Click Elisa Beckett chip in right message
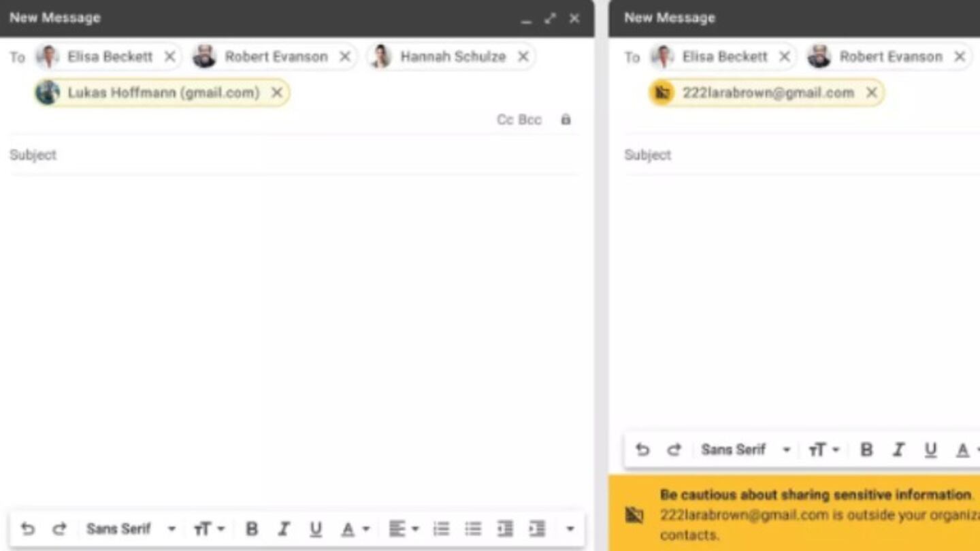 (723, 56)
